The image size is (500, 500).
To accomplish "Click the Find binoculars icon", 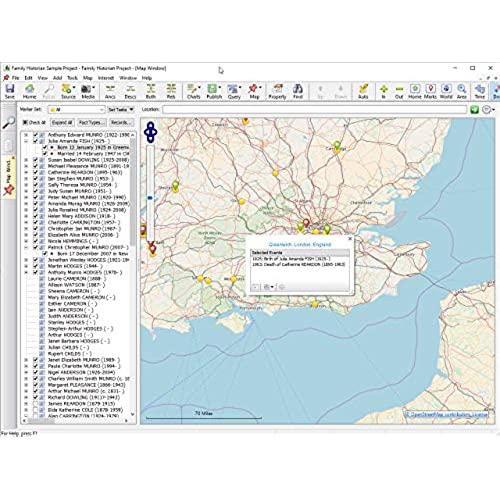I will [298, 91].
